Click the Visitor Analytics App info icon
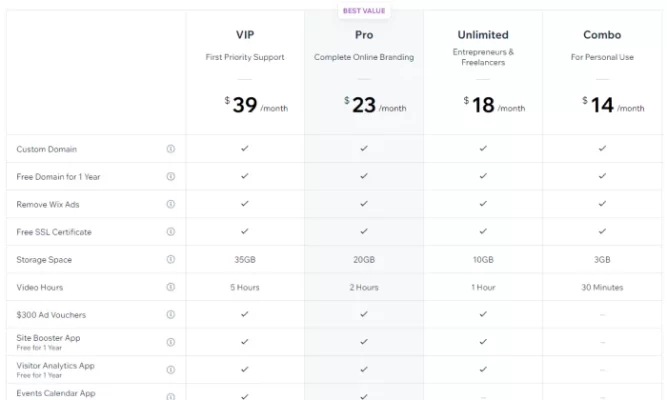Image resolution: width=667 pixels, height=400 pixels. click(171, 370)
